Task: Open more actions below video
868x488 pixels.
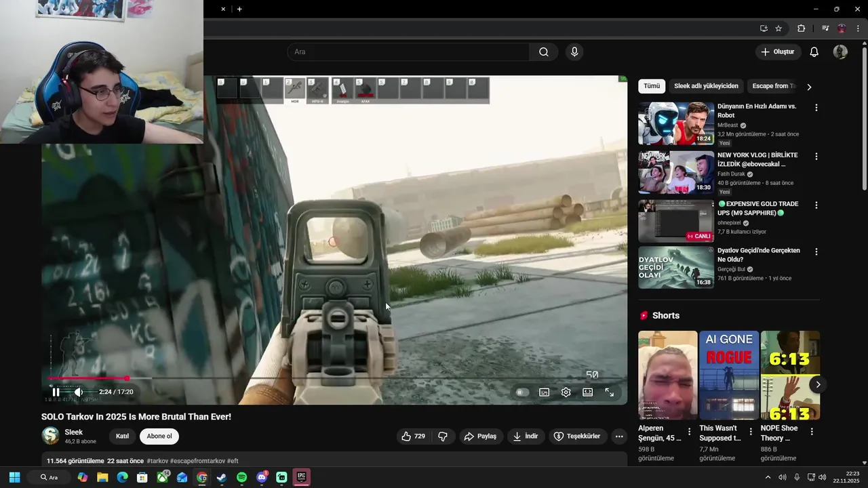Action: pos(619,436)
